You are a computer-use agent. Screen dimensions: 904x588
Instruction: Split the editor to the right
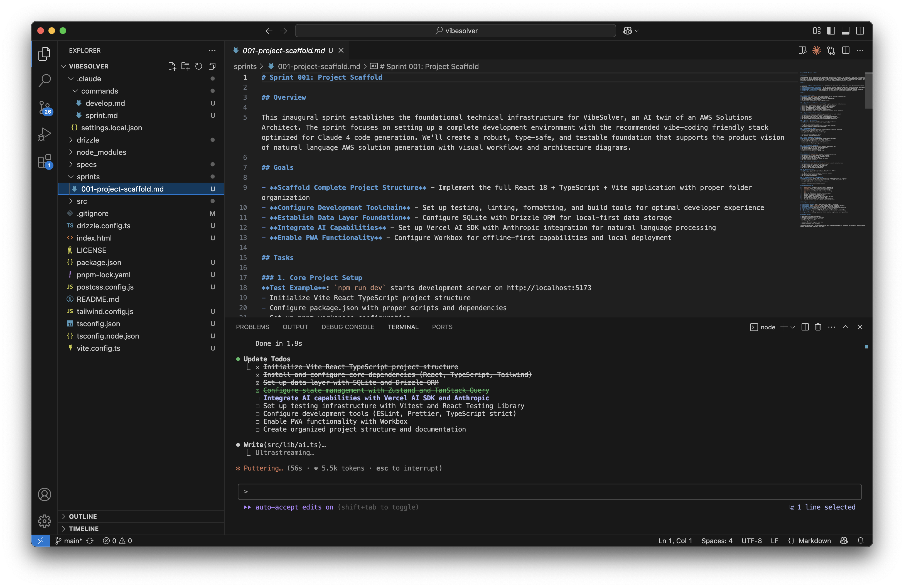[846, 50]
